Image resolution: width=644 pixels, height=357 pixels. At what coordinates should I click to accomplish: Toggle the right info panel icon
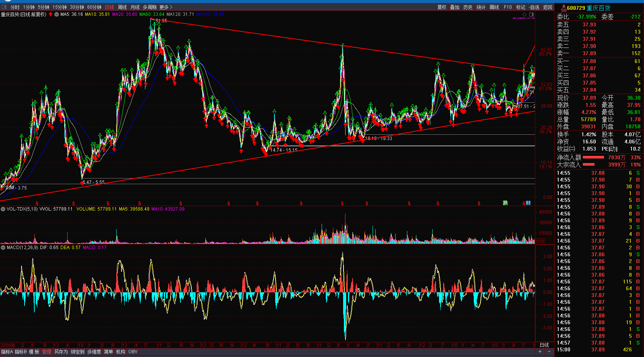[532, 15]
